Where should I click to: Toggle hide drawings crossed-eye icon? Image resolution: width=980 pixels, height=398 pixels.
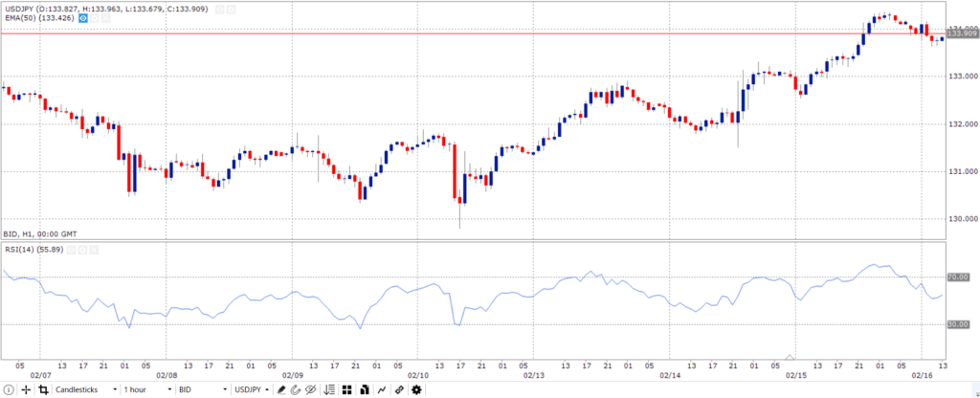coord(311,390)
